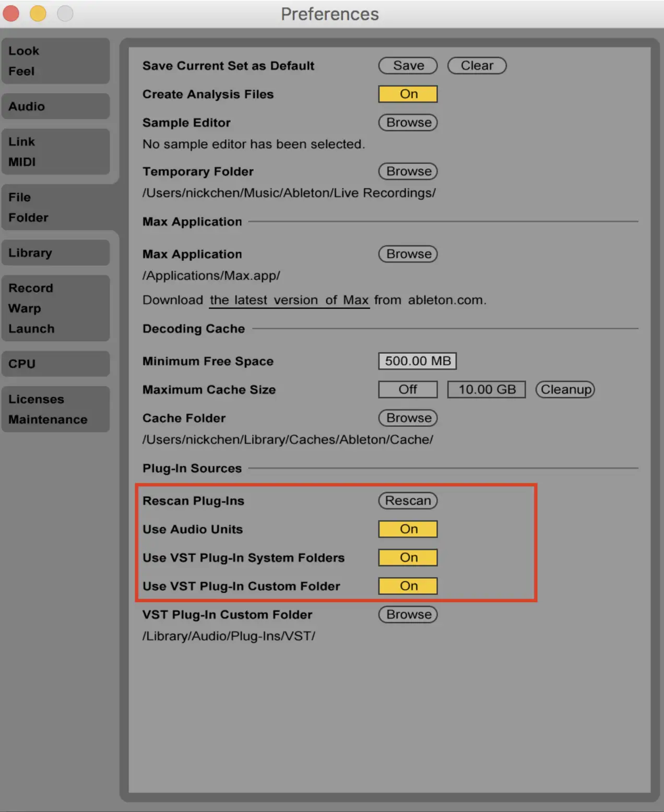Rescan the plug-ins
664x812 pixels.
408,501
